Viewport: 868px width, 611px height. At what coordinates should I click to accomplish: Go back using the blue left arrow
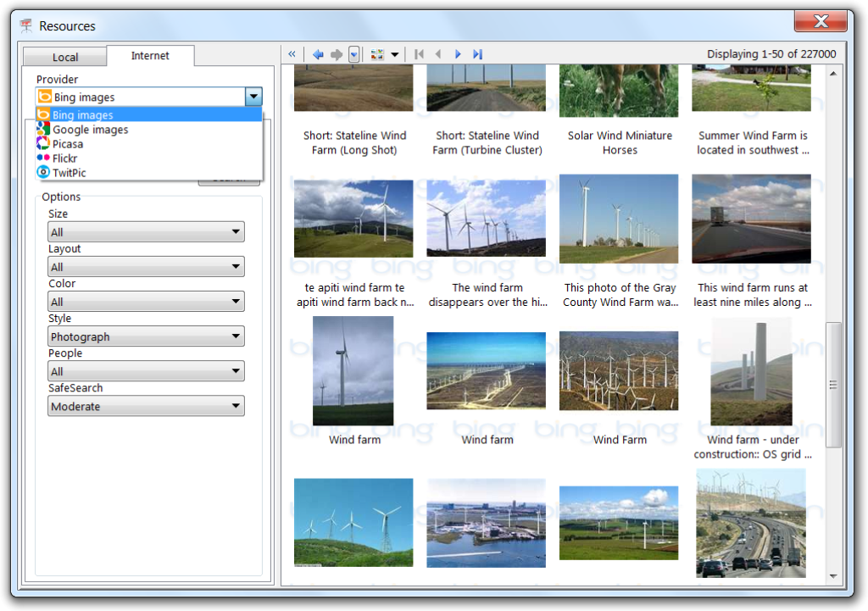click(x=318, y=54)
